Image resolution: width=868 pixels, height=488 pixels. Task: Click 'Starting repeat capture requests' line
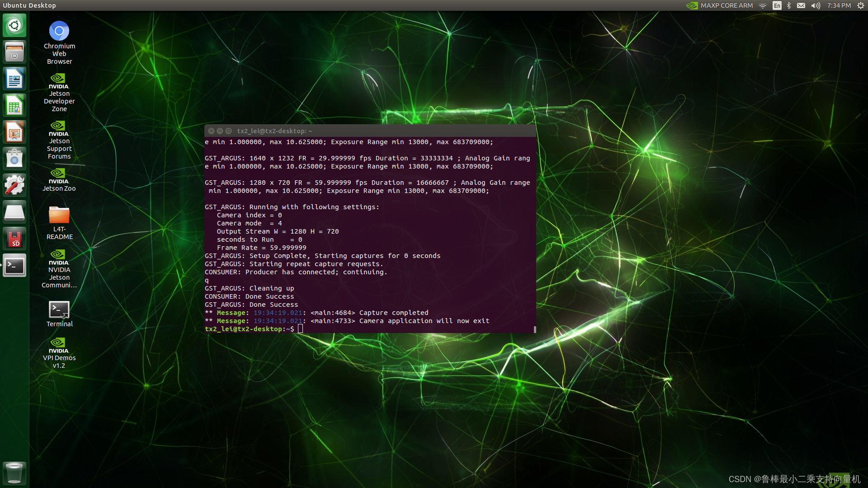coord(294,264)
